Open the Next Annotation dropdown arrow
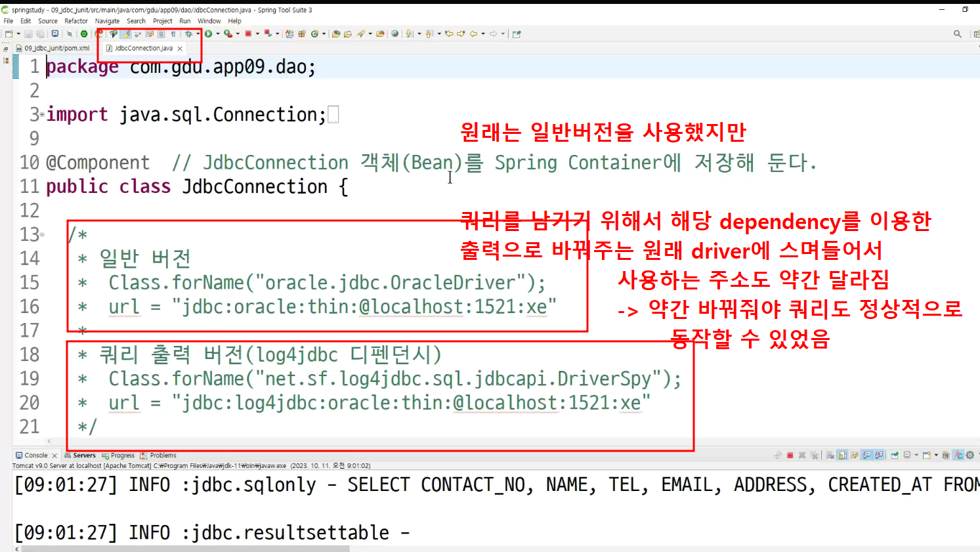The height and width of the screenshot is (552, 980). click(419, 34)
